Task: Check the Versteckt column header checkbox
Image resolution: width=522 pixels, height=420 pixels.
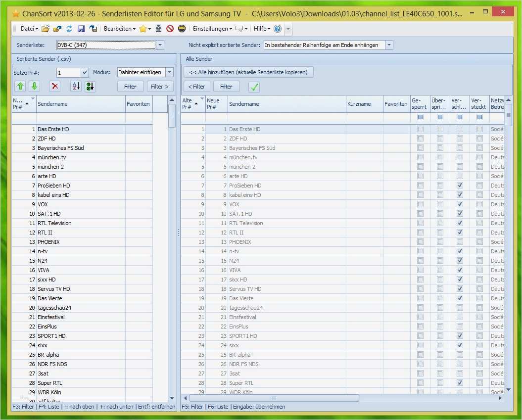Action: (x=479, y=117)
